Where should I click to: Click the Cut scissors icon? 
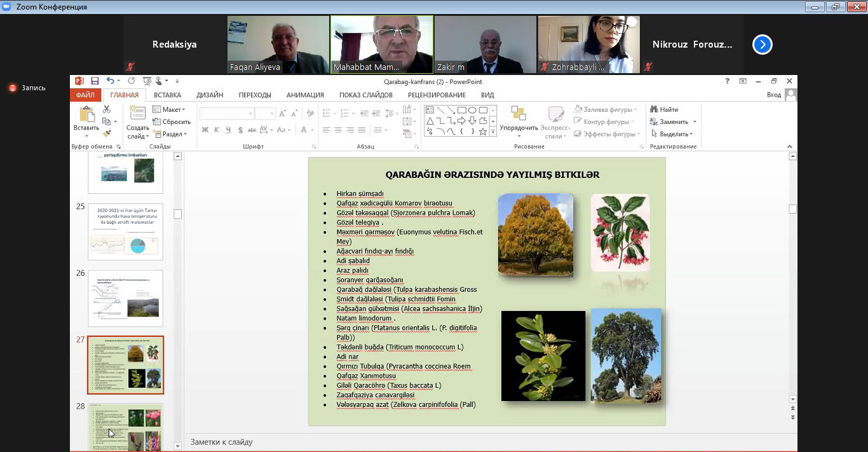coord(107,109)
